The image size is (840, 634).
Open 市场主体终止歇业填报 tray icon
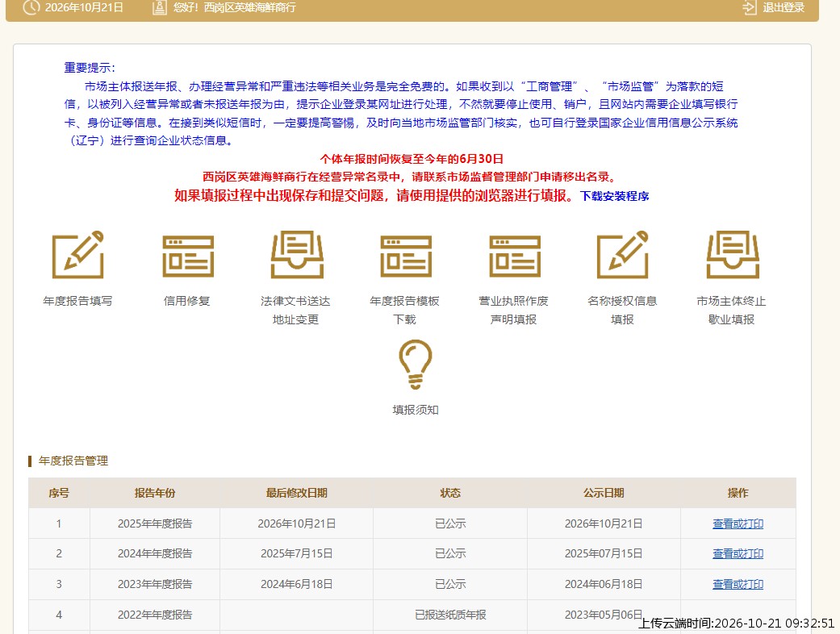tap(733, 254)
